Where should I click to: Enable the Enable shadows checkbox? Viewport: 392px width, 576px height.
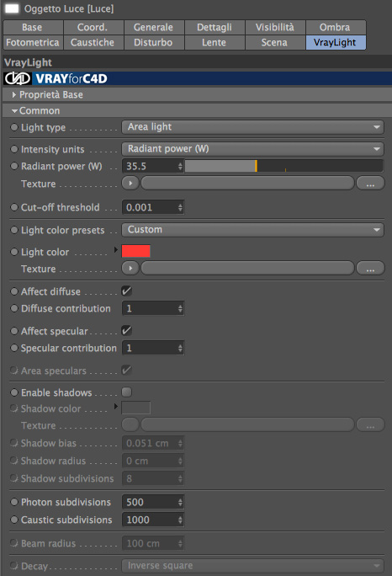[x=127, y=392]
